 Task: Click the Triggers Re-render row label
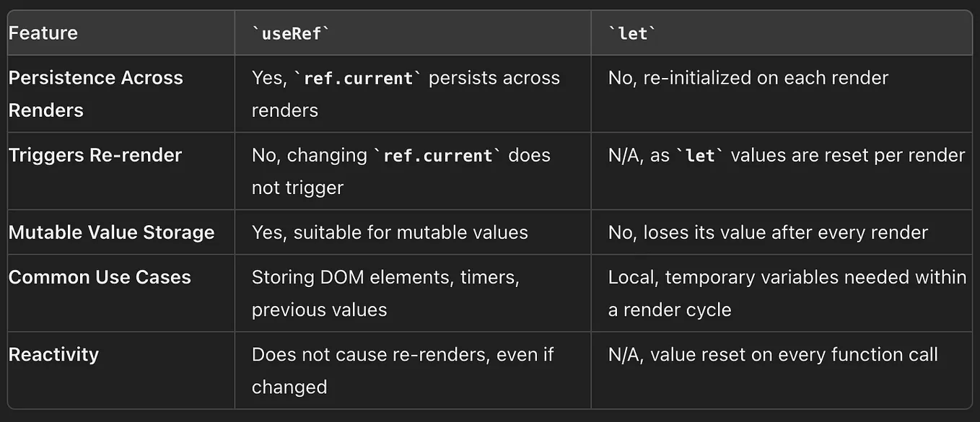[95, 155]
